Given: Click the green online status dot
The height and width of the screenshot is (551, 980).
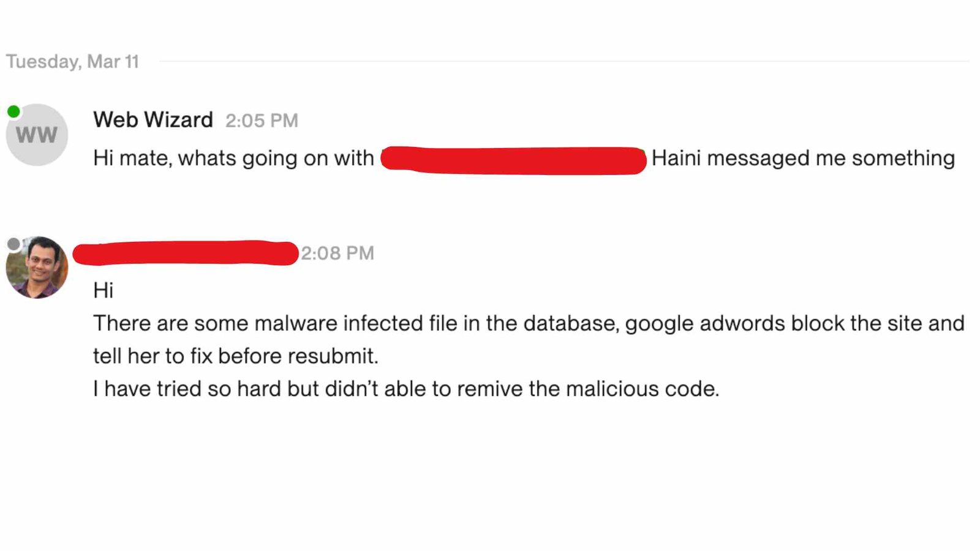Looking at the screenshot, I should (x=13, y=111).
